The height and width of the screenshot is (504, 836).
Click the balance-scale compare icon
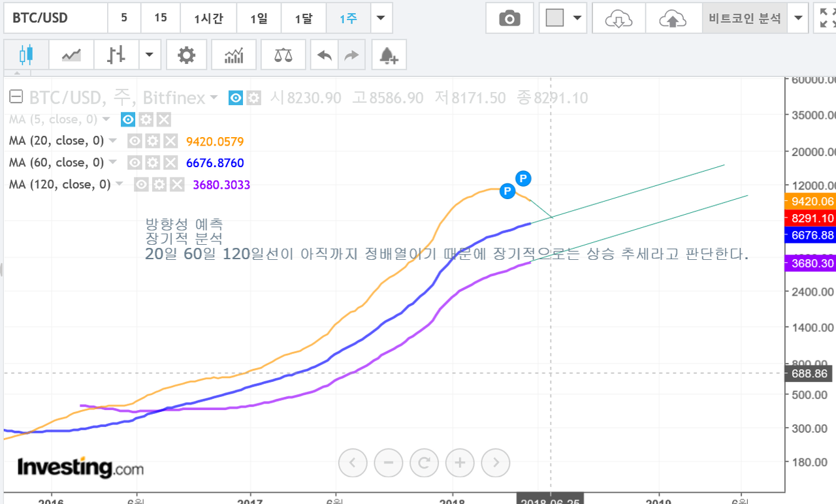tap(283, 55)
